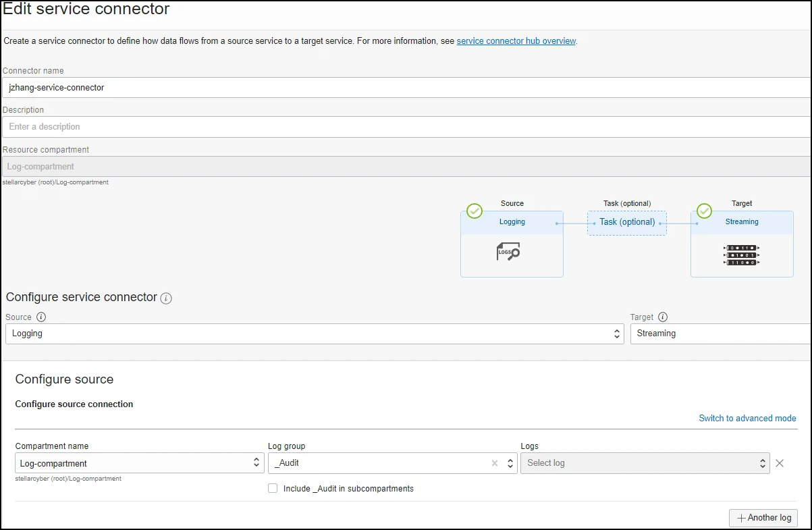Open the Source Logging dropdown

[314, 334]
